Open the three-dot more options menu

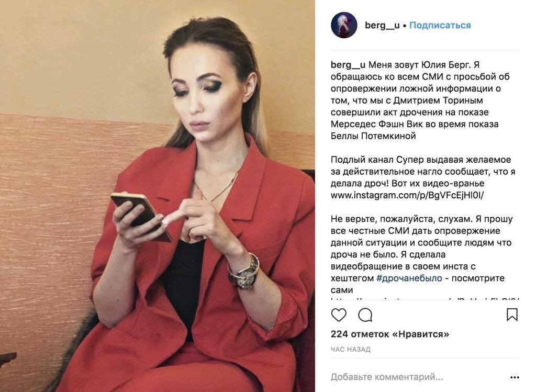click(x=515, y=377)
